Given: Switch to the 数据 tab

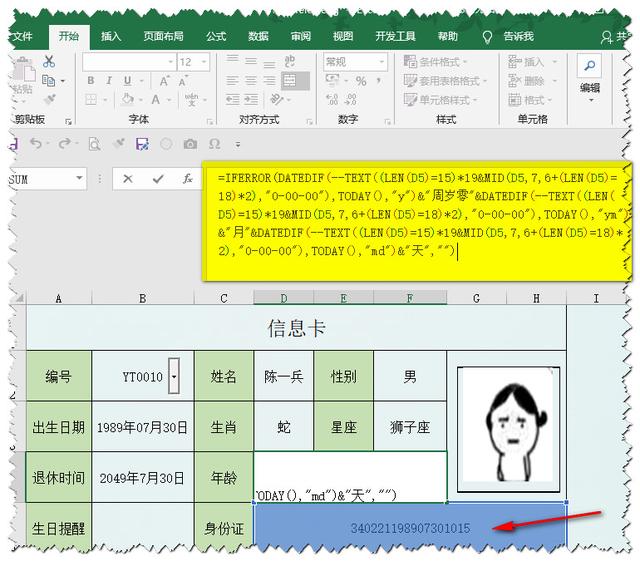Looking at the screenshot, I should pyautogui.click(x=258, y=36).
